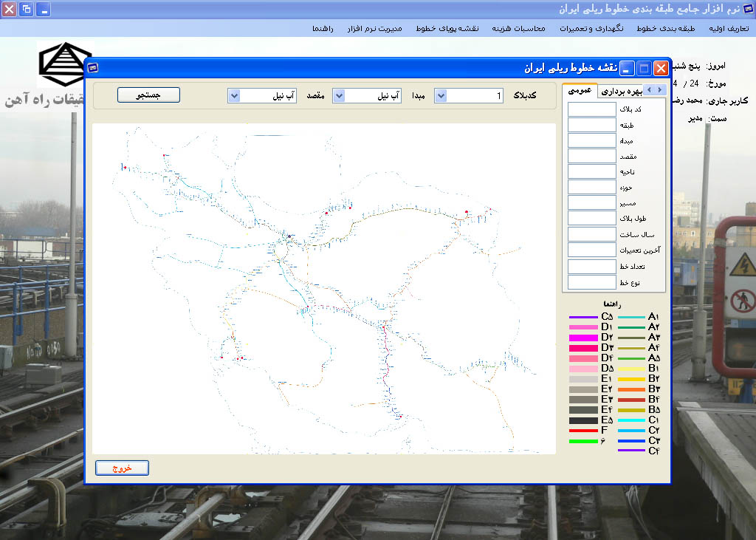Viewport: 756px width, 540px height.
Task: Click the حوزه input field
Action: coord(591,187)
